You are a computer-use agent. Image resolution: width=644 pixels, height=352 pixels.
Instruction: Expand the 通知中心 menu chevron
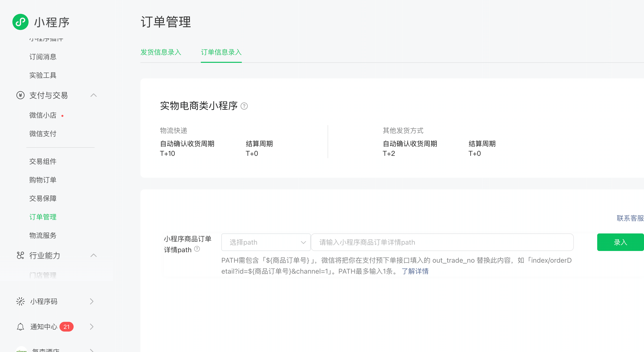click(x=92, y=326)
